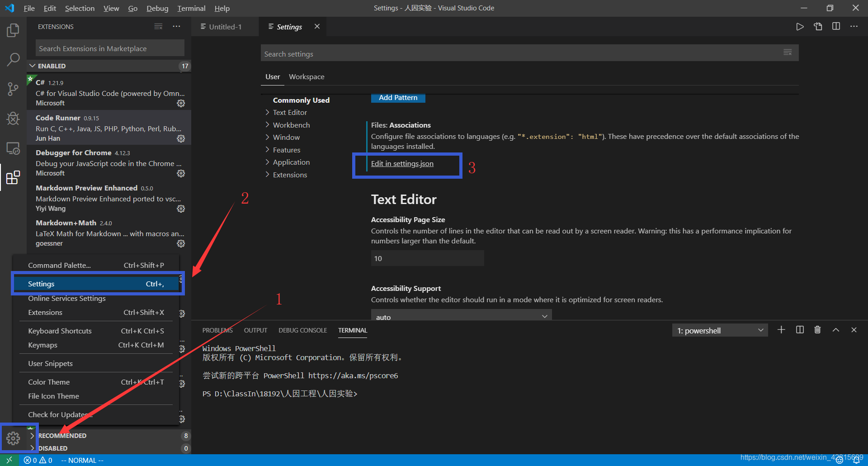Open the editor's more actions menu

point(854,27)
